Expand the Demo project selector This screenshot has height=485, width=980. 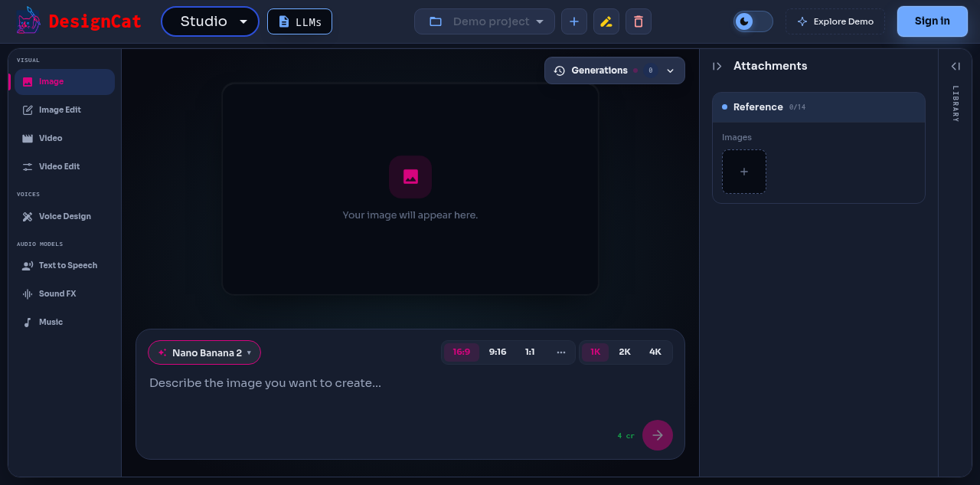(x=485, y=21)
